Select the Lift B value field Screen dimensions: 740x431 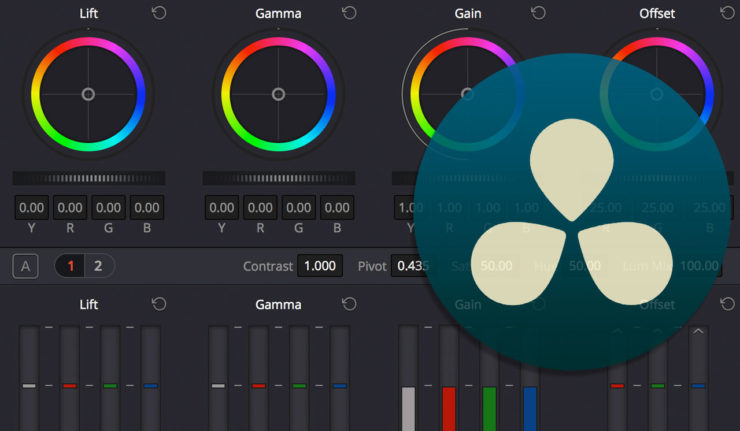pyautogui.click(x=147, y=208)
